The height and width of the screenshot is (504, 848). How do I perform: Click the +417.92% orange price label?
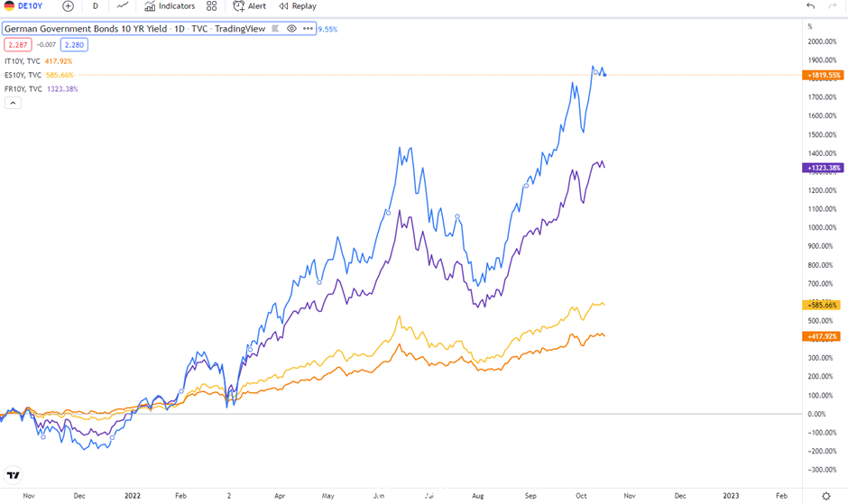(x=822, y=336)
